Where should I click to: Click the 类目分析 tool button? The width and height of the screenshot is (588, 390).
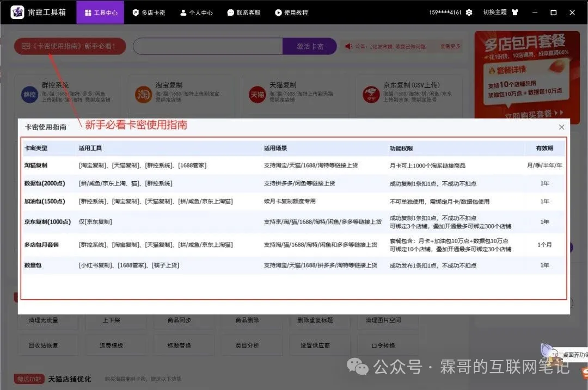(247, 345)
